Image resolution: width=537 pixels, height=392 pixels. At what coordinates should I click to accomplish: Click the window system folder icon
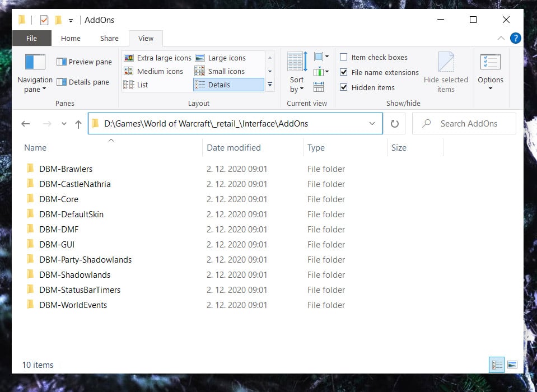pos(22,20)
